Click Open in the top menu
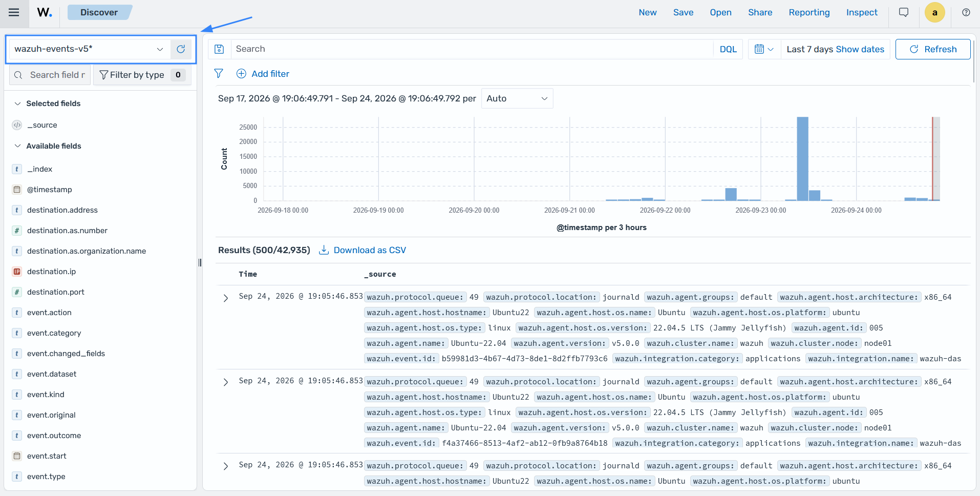980x496 pixels. (720, 12)
